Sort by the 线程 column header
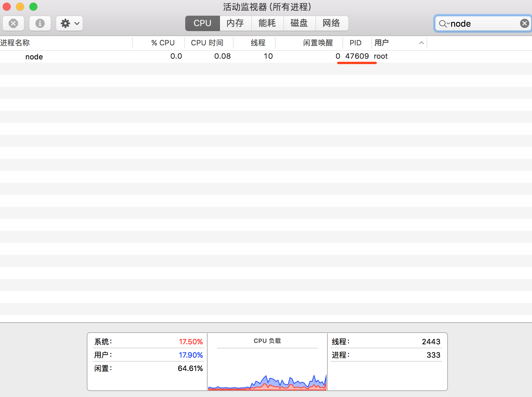The image size is (532, 397). point(254,43)
